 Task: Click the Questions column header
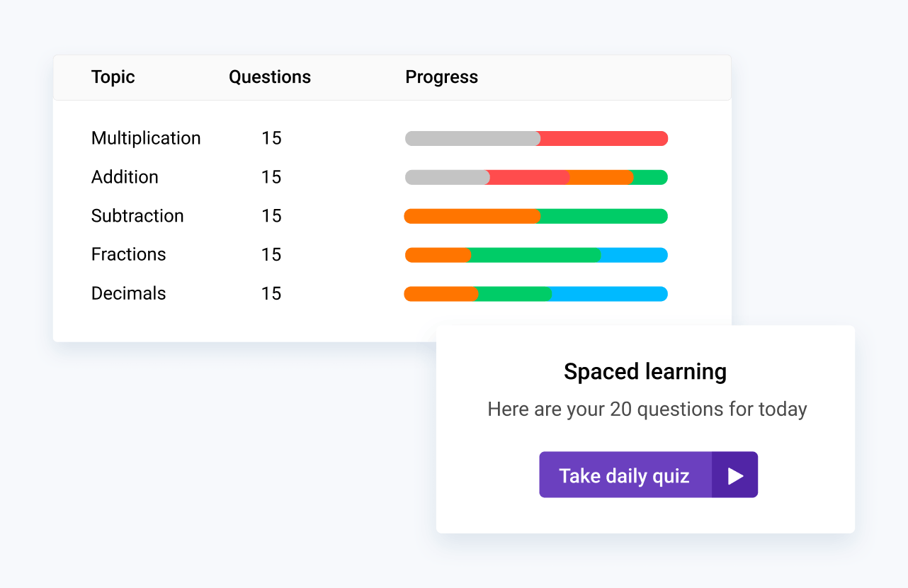270,77
